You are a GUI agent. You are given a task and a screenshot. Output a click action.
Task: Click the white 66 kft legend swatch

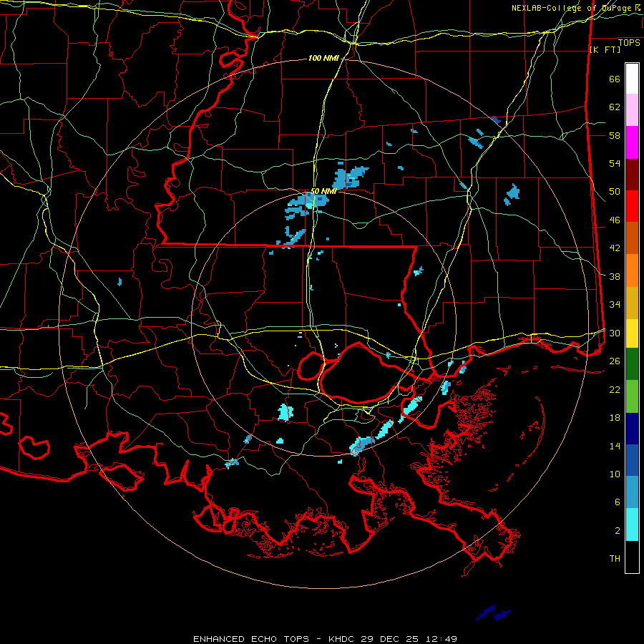[632, 79]
